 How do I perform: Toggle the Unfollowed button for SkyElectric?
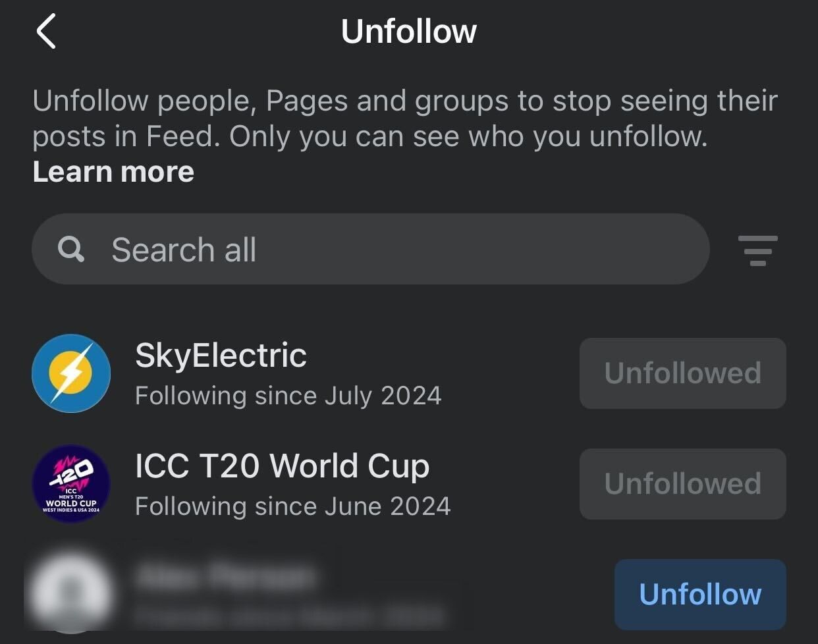pos(682,373)
